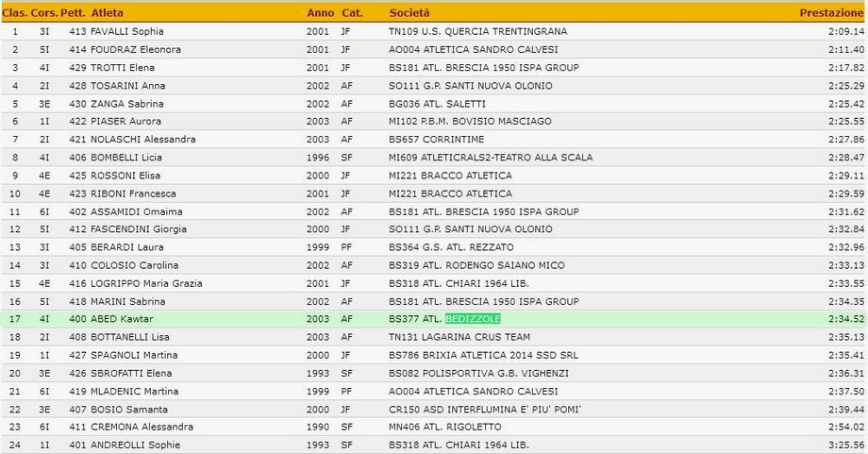Select athlete BERARDI Laura
This screenshot has width=868, height=454.
coord(126,247)
